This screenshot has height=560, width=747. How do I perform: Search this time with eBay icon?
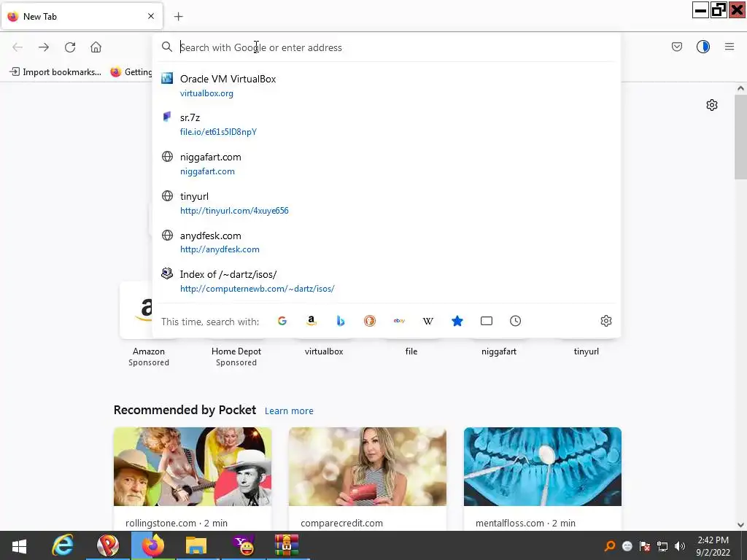[x=399, y=321]
